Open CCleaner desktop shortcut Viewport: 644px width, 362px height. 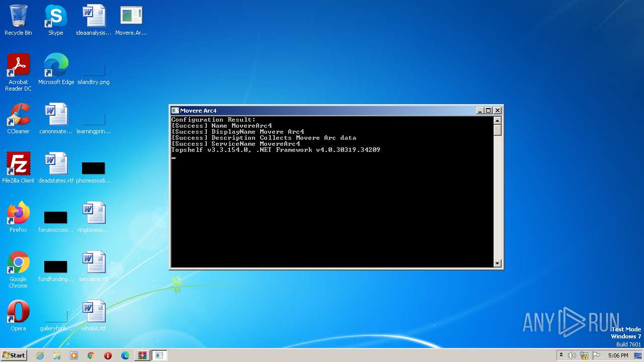(18, 119)
